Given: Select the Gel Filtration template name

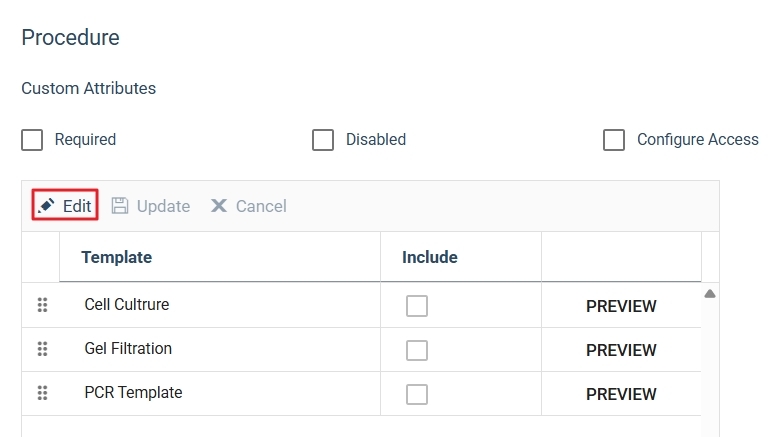Looking at the screenshot, I should (128, 349).
